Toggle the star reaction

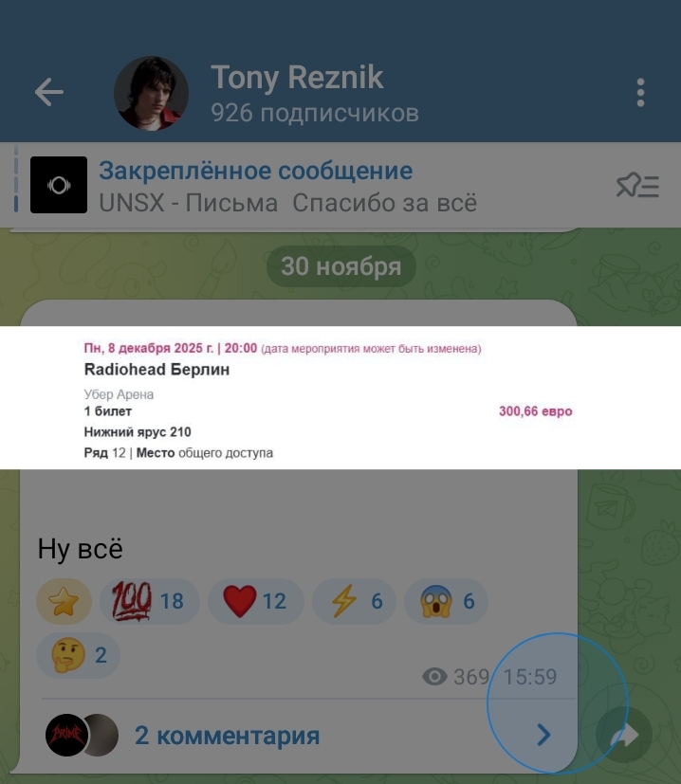tap(64, 601)
